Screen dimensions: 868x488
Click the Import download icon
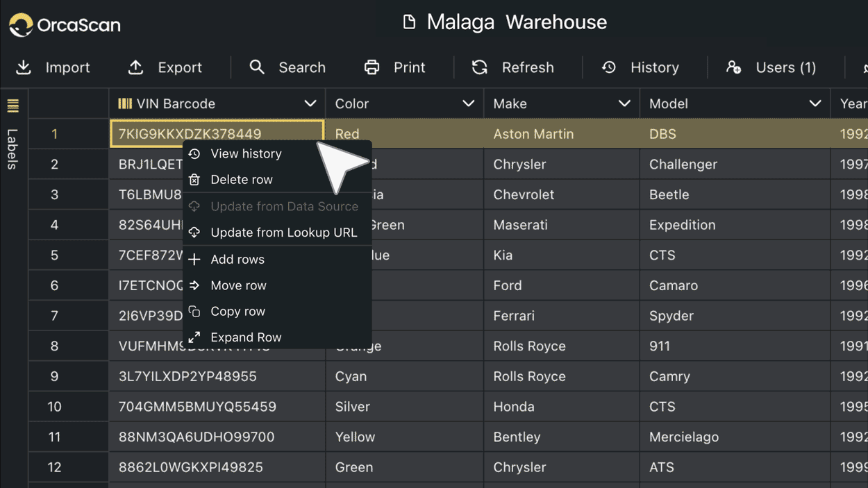tap(24, 67)
